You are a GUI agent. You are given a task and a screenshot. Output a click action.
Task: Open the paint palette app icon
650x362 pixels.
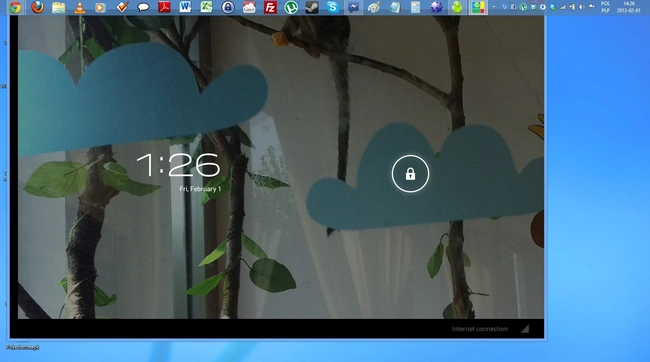pyautogui.click(x=374, y=7)
